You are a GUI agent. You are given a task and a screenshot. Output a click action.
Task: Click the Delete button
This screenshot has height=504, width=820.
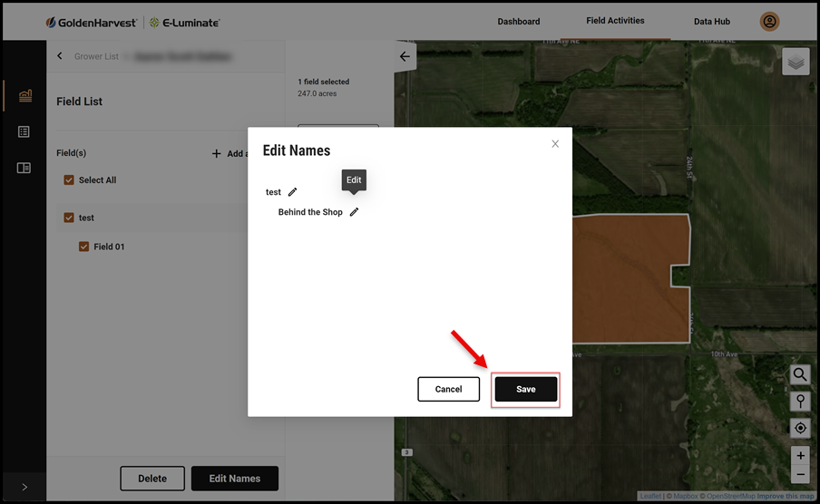coord(152,479)
